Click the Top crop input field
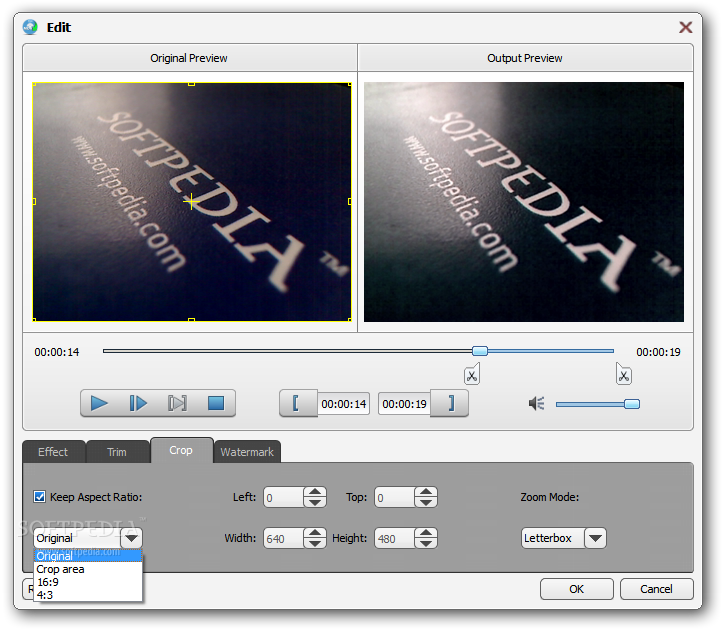 click(x=395, y=497)
